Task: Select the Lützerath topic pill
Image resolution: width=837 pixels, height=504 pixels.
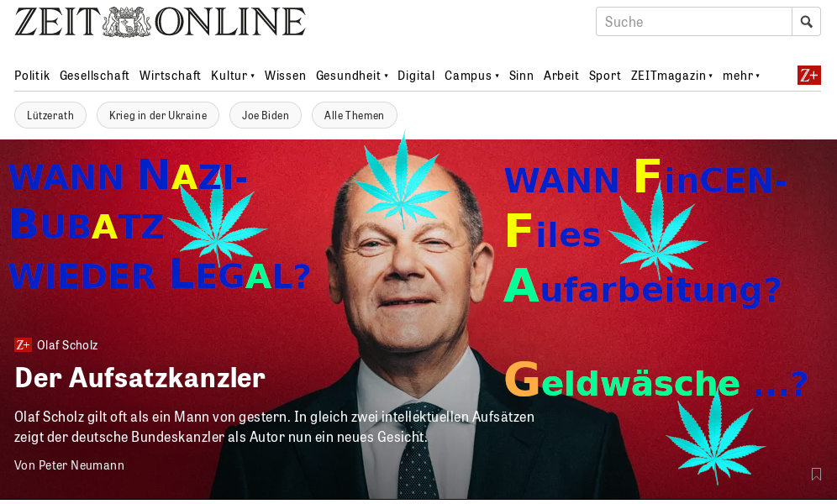Action: (50, 115)
